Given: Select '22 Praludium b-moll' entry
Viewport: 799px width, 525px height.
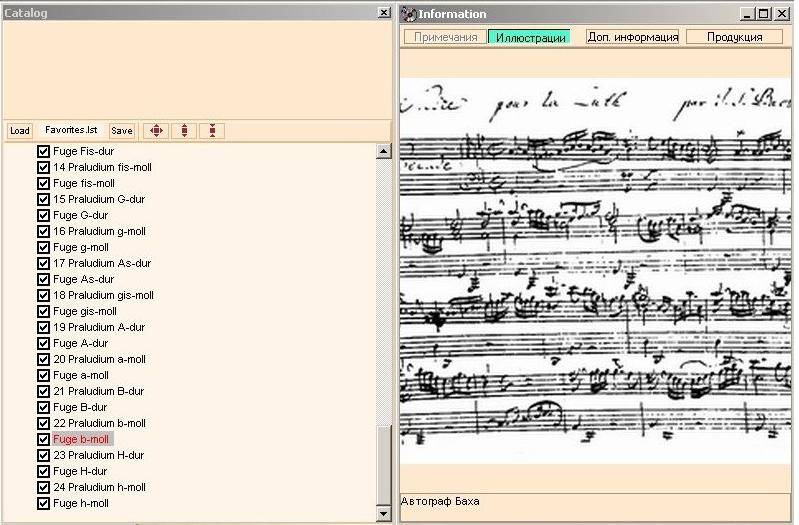Looking at the screenshot, I should point(99,424).
